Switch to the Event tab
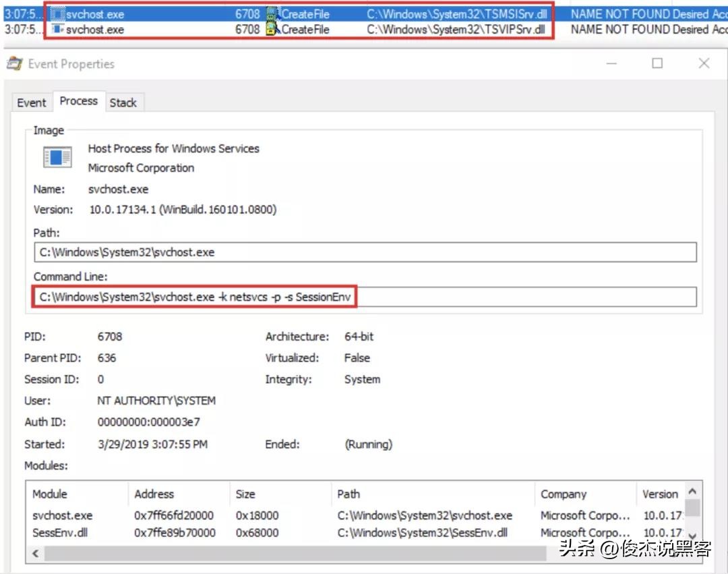 coord(31,103)
